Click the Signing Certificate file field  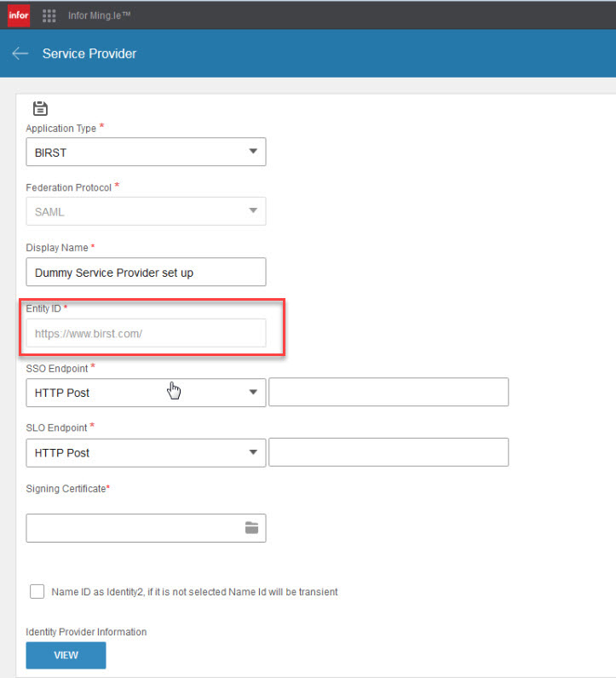click(x=146, y=528)
